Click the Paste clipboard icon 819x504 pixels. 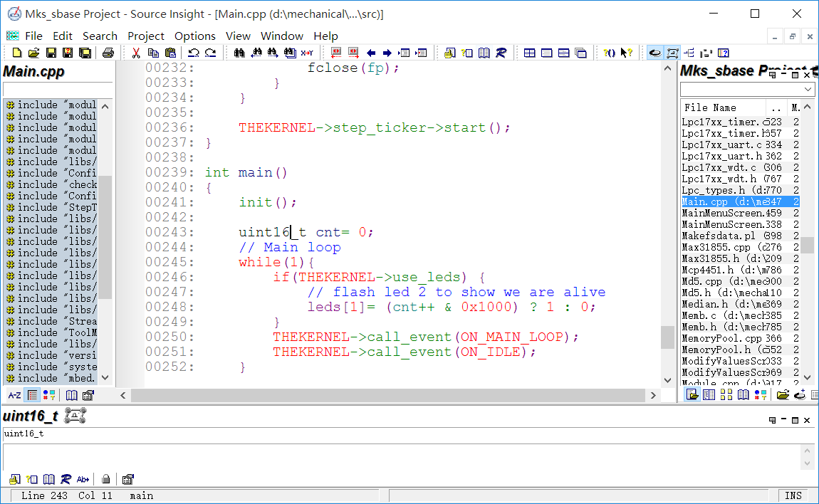tap(170, 53)
